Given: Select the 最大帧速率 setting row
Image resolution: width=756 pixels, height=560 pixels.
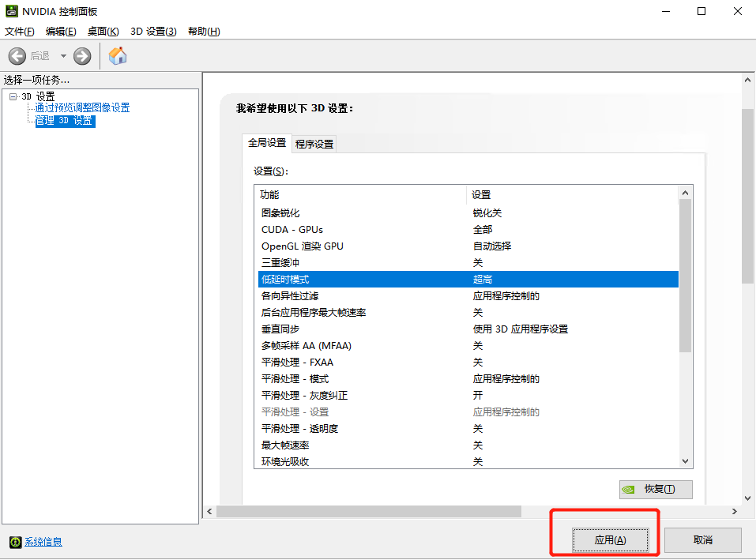Looking at the screenshot, I should pyautogui.click(x=468, y=445).
